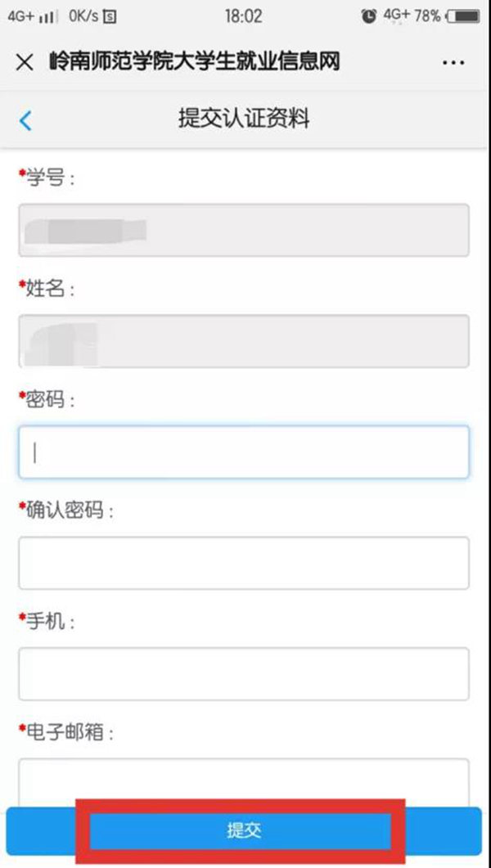Tap the 确认密码 confirmation field
This screenshot has height=868, width=491.
pyautogui.click(x=245, y=562)
